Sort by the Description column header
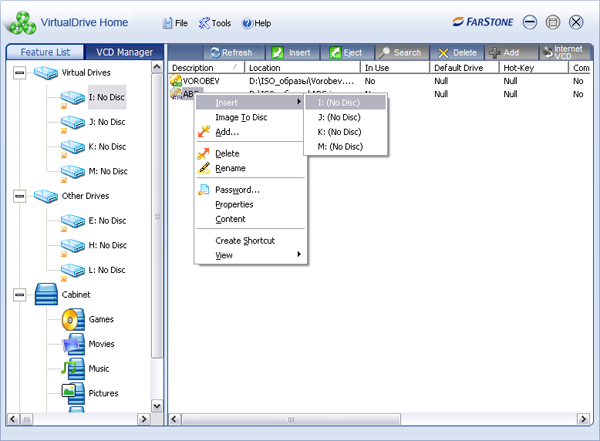 tap(206, 68)
